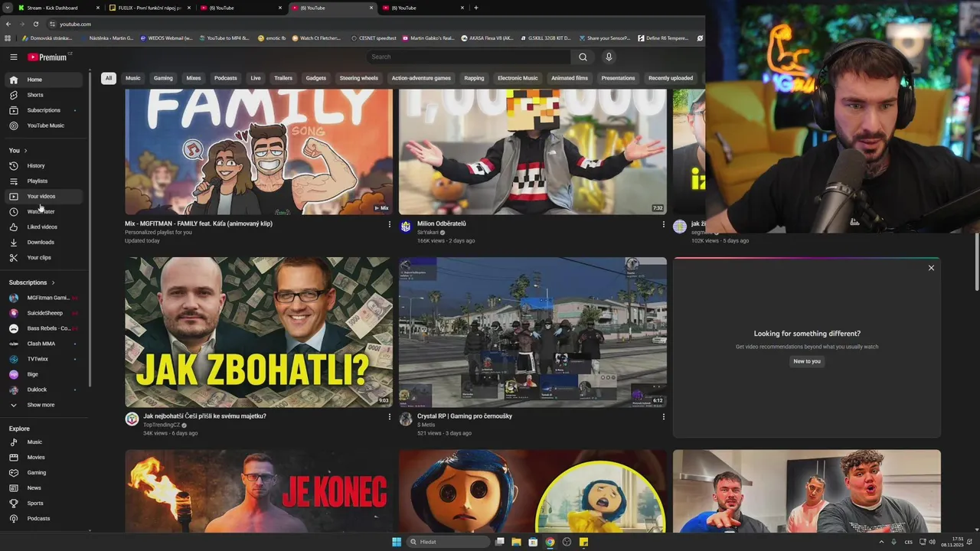Open Watch later list
This screenshot has width=980, height=551.
point(44,211)
